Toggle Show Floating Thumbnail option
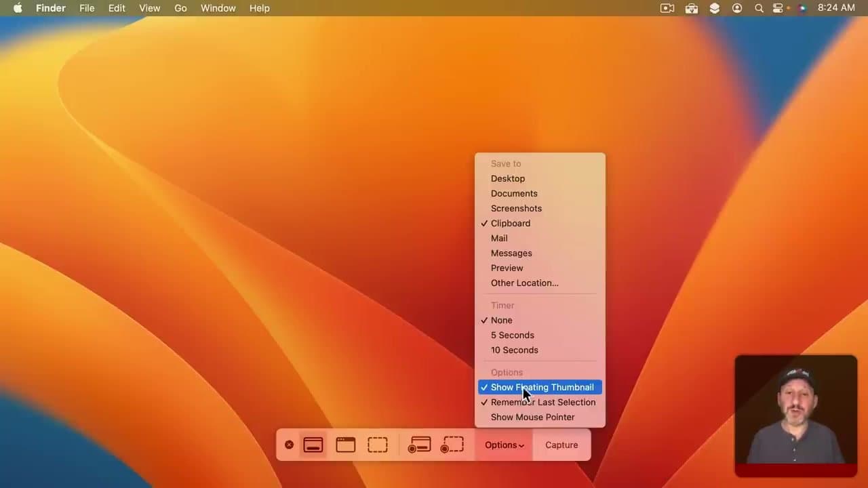868x488 pixels. (x=540, y=387)
